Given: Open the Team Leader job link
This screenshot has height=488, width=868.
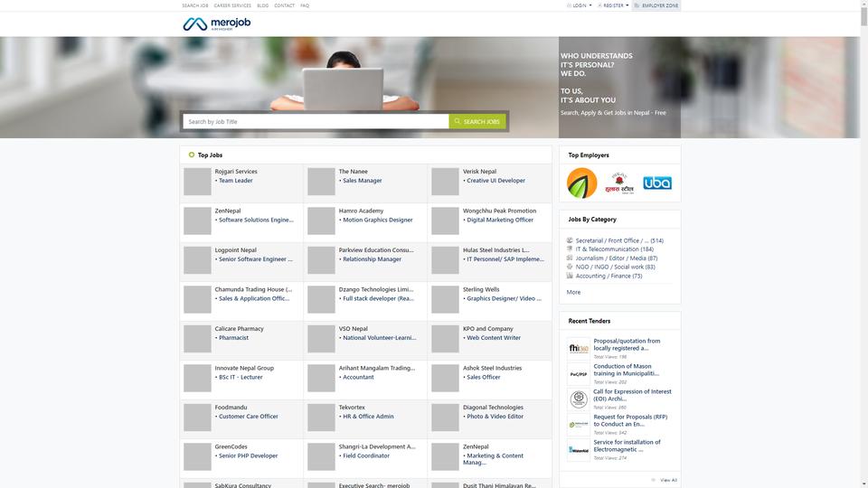Looking at the screenshot, I should [x=235, y=181].
